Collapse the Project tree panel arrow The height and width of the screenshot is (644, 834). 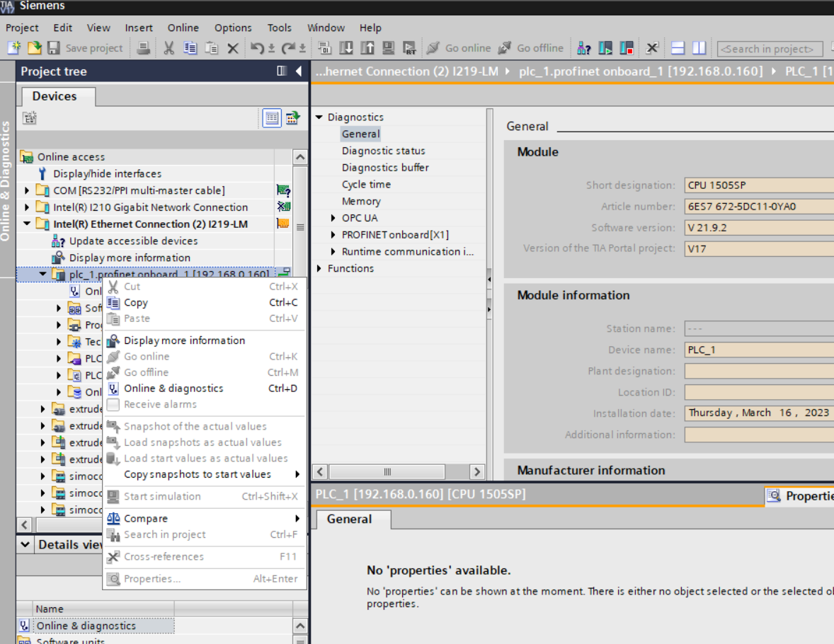point(299,71)
